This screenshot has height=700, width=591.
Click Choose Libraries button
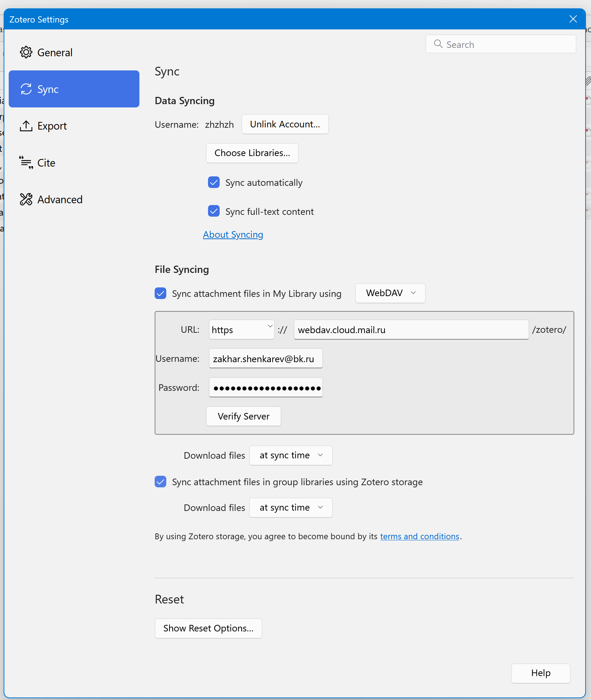tap(252, 153)
